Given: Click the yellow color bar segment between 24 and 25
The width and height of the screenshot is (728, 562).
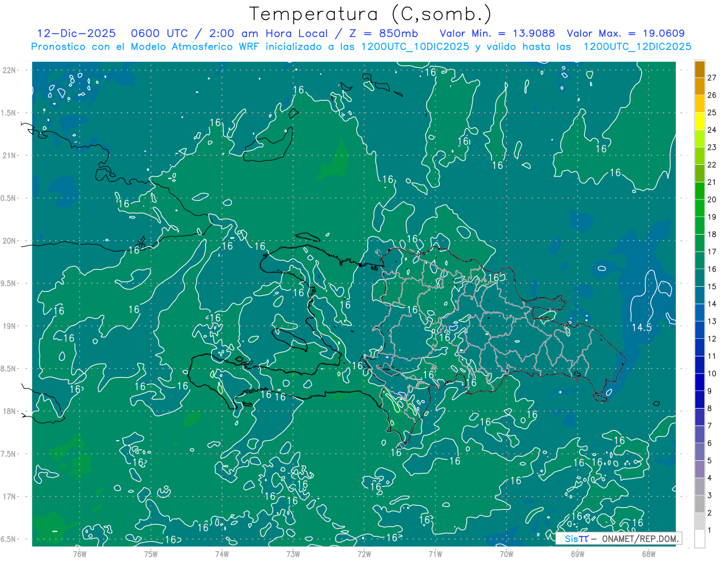Looking at the screenshot, I should coord(699,121).
